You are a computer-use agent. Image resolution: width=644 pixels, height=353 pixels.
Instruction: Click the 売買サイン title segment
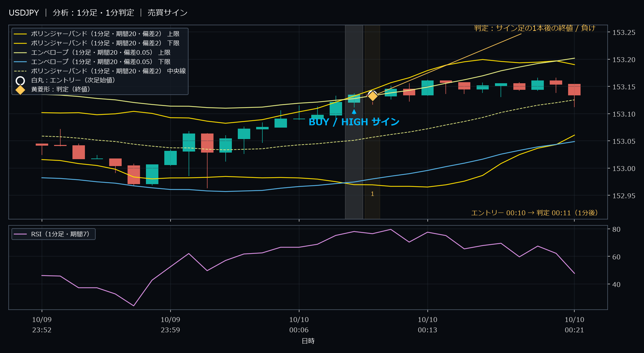pyautogui.click(x=167, y=13)
